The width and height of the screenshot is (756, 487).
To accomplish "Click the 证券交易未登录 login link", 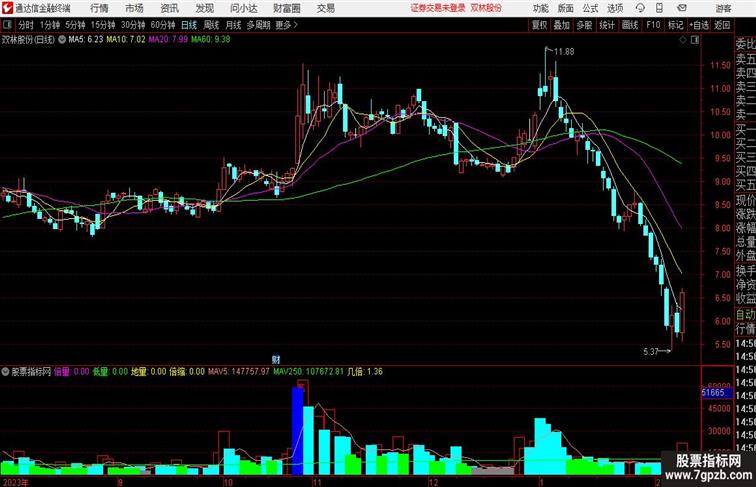I will (x=437, y=8).
